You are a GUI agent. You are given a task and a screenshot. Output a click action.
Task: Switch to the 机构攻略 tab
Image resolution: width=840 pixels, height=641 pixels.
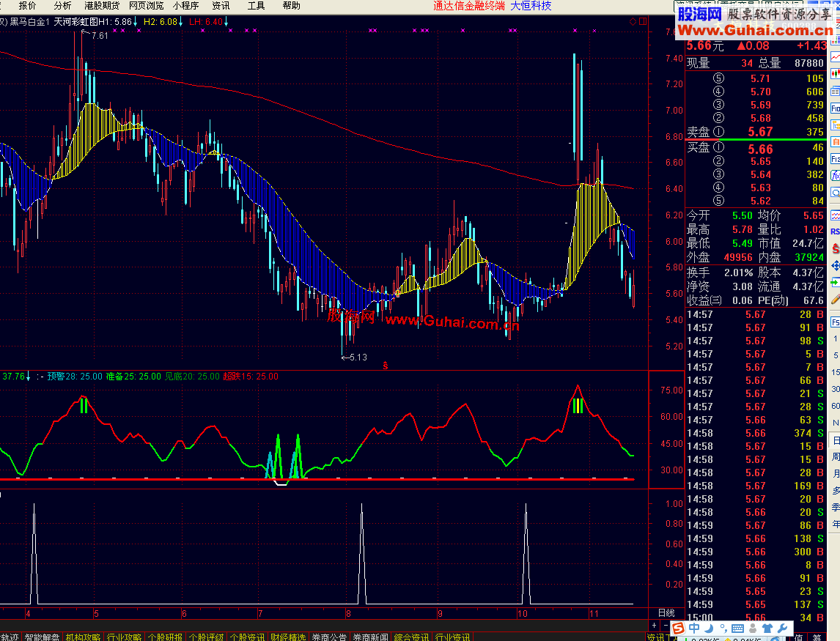83,637
